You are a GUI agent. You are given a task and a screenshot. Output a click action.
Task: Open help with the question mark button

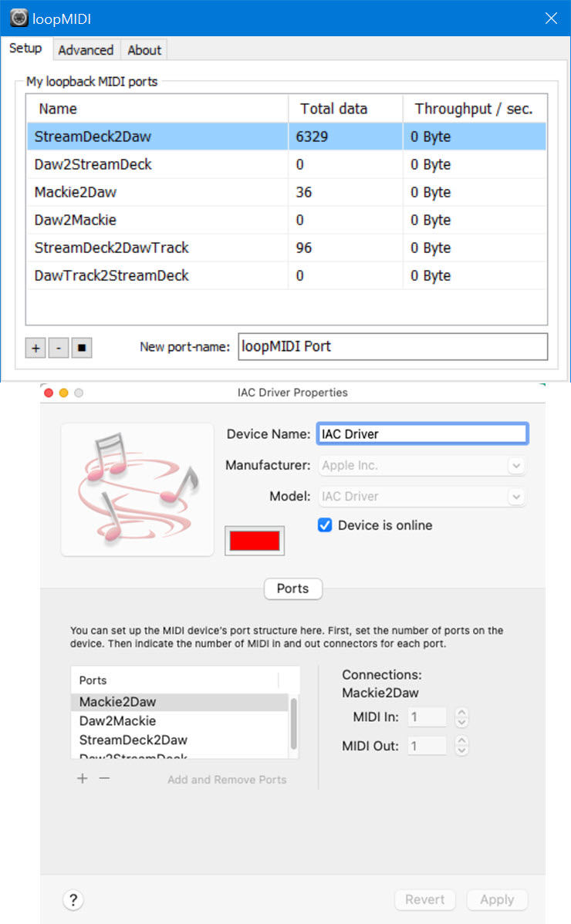coord(73,899)
